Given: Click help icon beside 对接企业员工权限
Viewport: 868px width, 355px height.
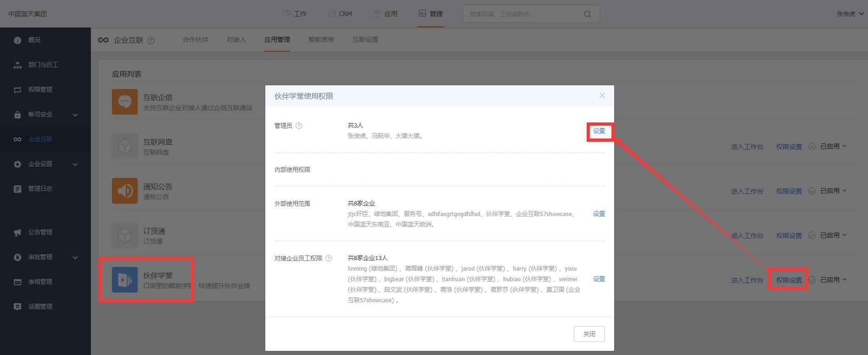Looking at the screenshot, I should 329,258.
